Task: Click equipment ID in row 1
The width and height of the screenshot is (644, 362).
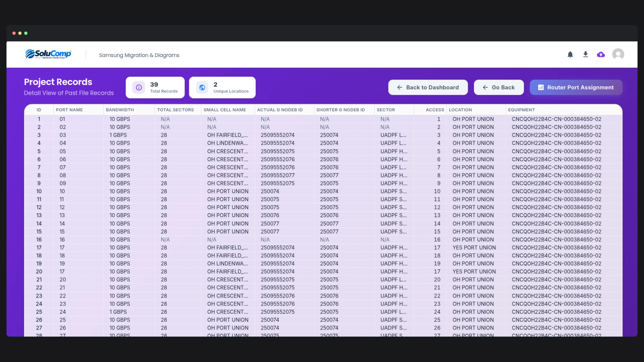Action: coord(556,119)
